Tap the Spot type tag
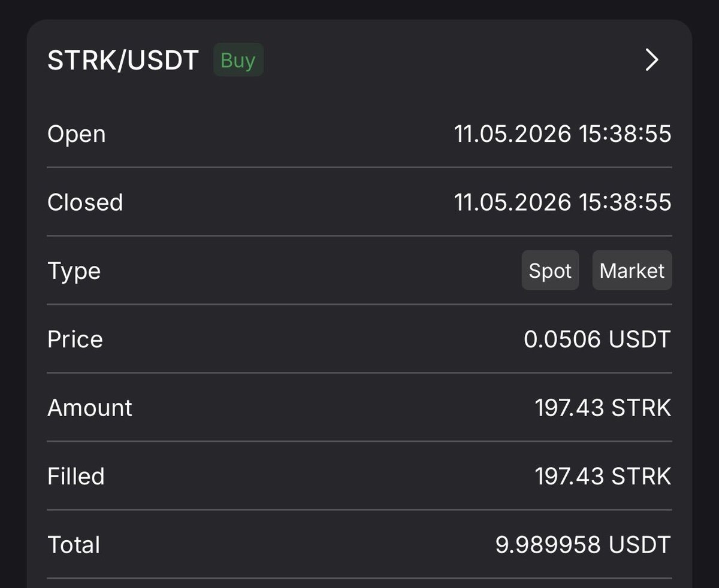Viewport: 719px width, 588px height. point(550,271)
